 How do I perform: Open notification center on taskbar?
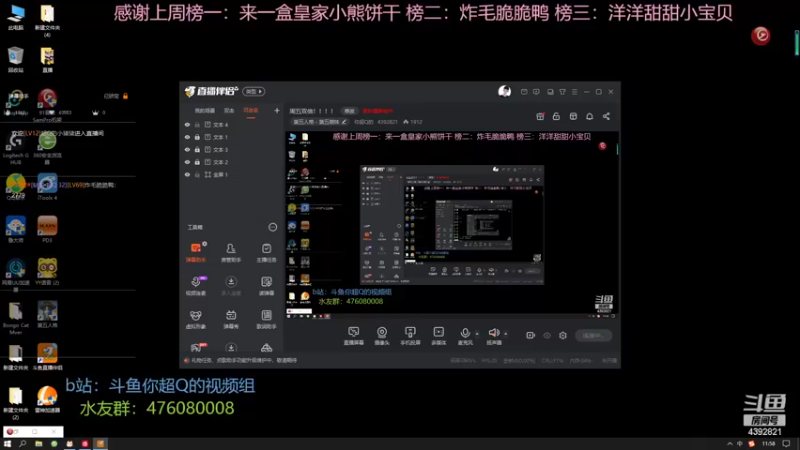click(787, 444)
